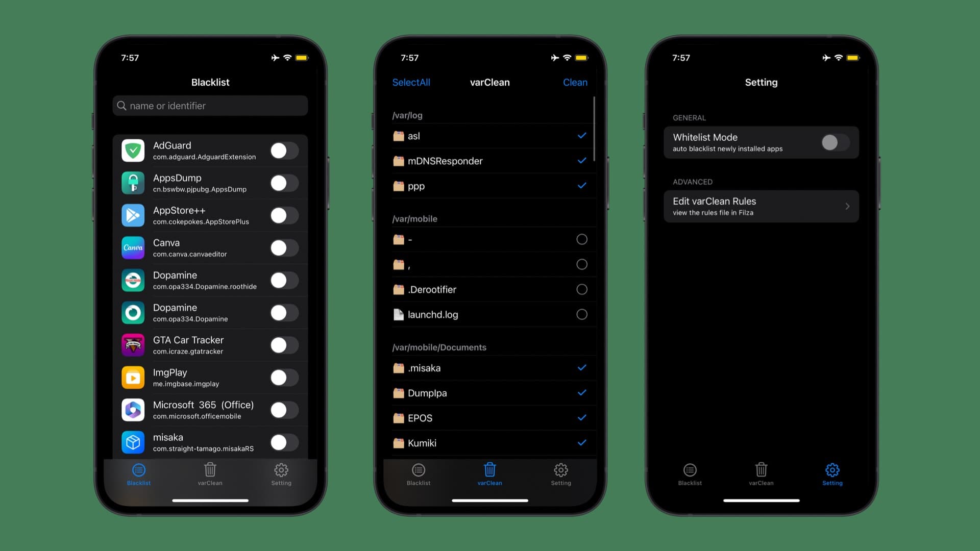Open varClean tab
The width and height of the screenshot is (980, 551).
[x=210, y=474]
